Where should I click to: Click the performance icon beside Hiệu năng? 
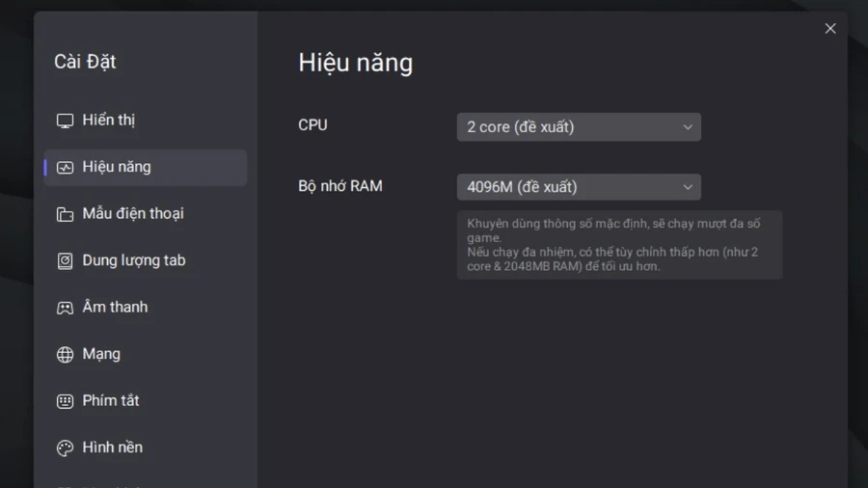tap(65, 168)
